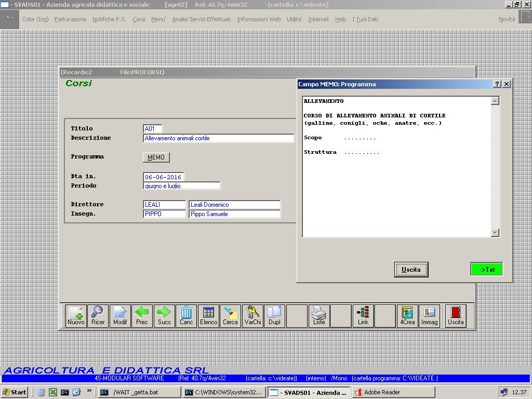
Task: Close the Campo MEMO dialog
Action: coord(507,84)
